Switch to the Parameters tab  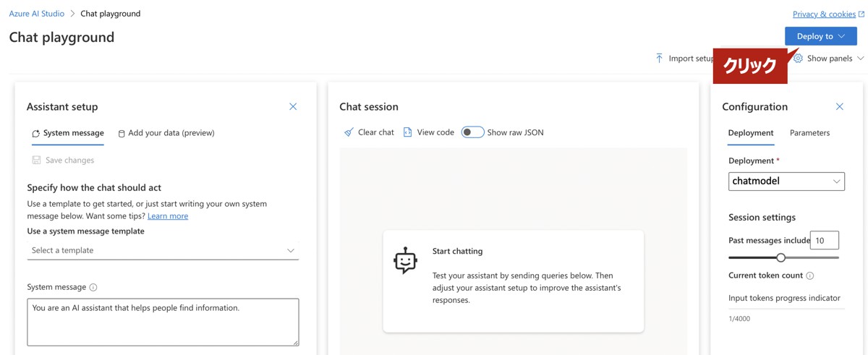point(809,133)
